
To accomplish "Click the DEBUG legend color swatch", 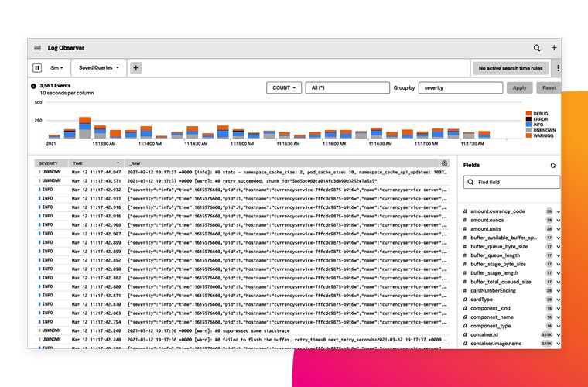I will point(528,113).
